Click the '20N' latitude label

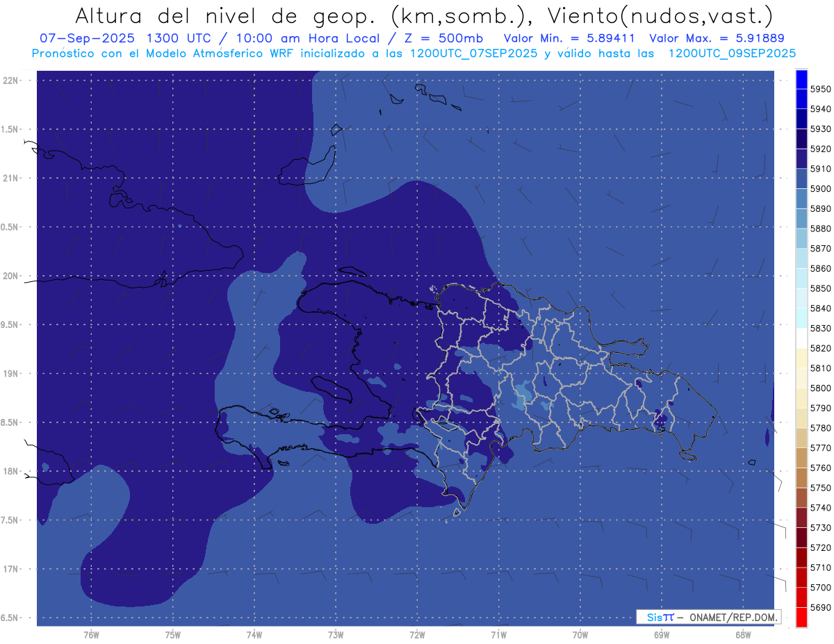10,276
